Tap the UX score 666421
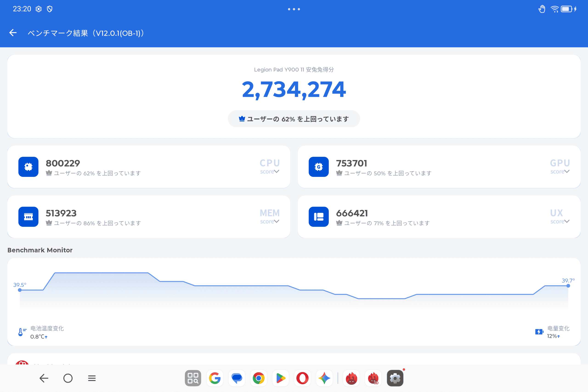 (x=352, y=213)
